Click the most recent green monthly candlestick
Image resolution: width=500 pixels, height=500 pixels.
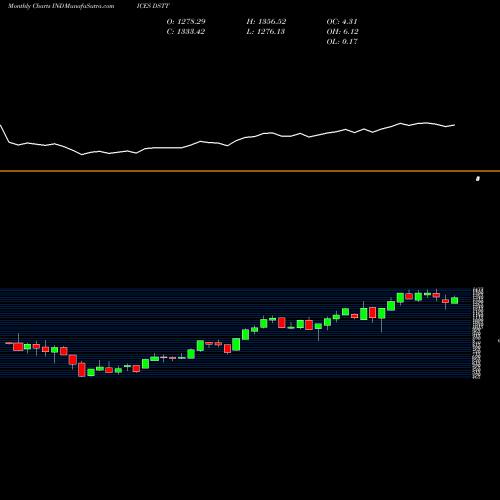click(454, 300)
